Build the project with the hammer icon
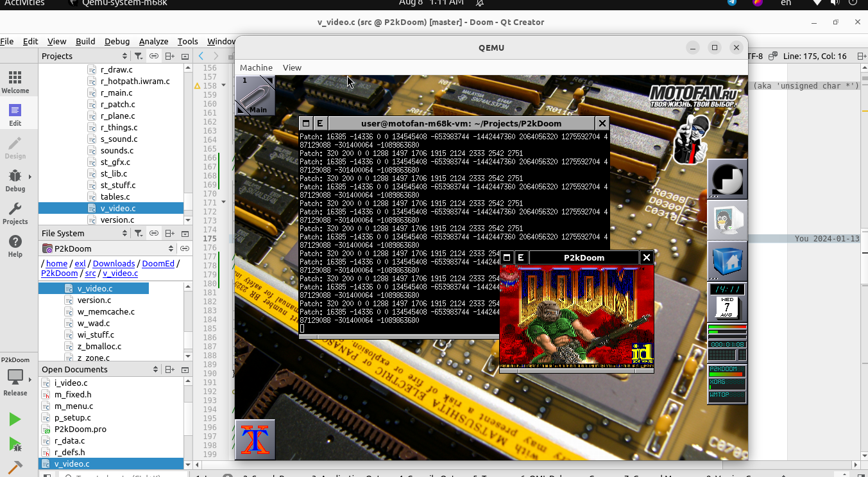This screenshot has height=477, width=868. pyautogui.click(x=15, y=468)
